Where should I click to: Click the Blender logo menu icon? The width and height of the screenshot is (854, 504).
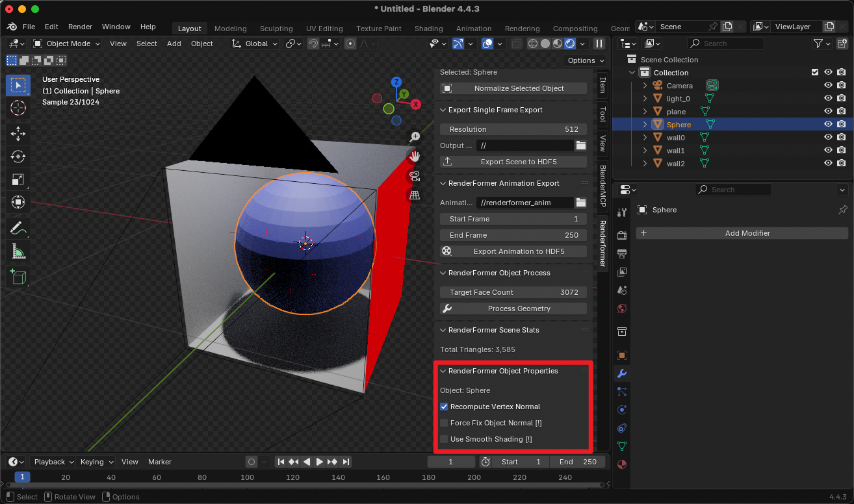(12, 27)
